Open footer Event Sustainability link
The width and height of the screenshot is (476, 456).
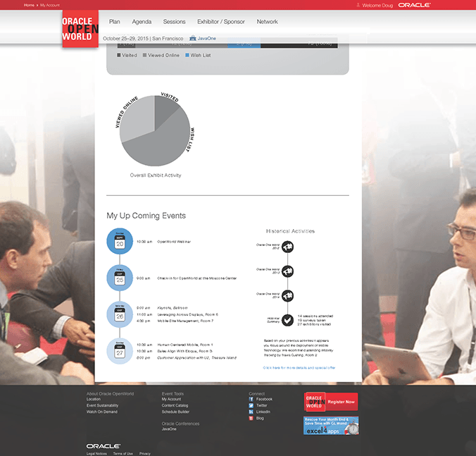point(102,405)
